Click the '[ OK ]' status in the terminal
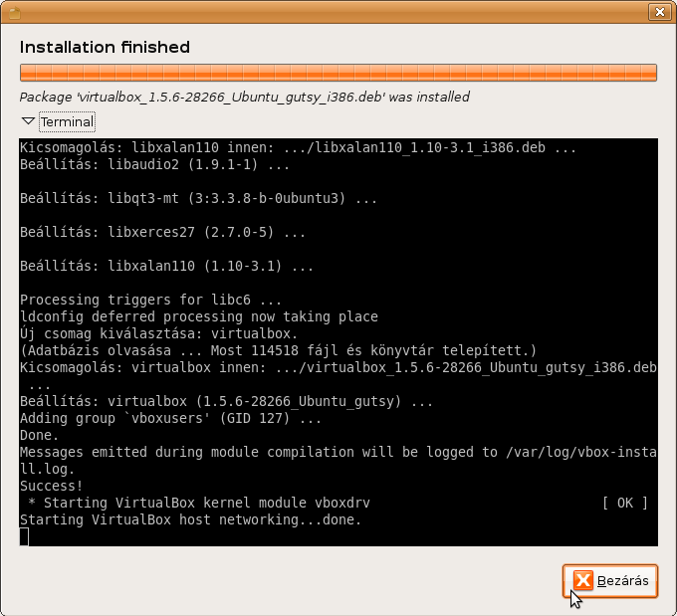This screenshot has height=616, width=677. 625,503
